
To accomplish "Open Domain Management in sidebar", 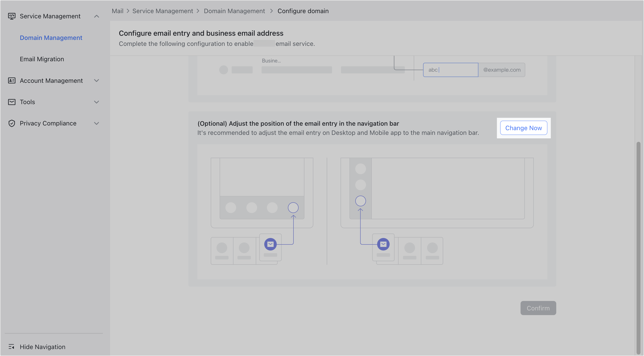I will click(51, 38).
